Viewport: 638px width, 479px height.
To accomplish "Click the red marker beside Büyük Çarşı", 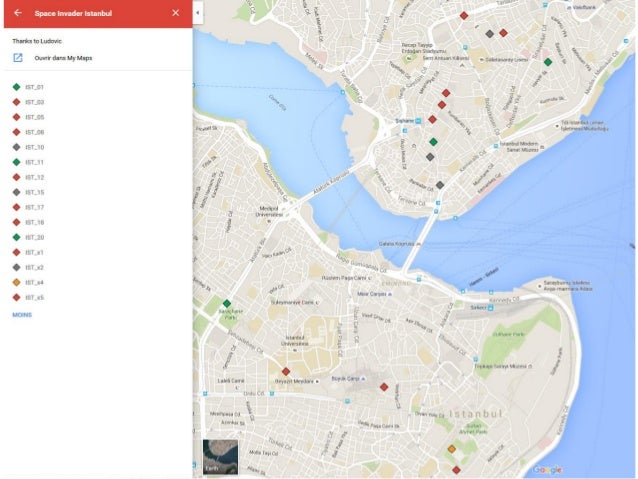I will point(384,387).
